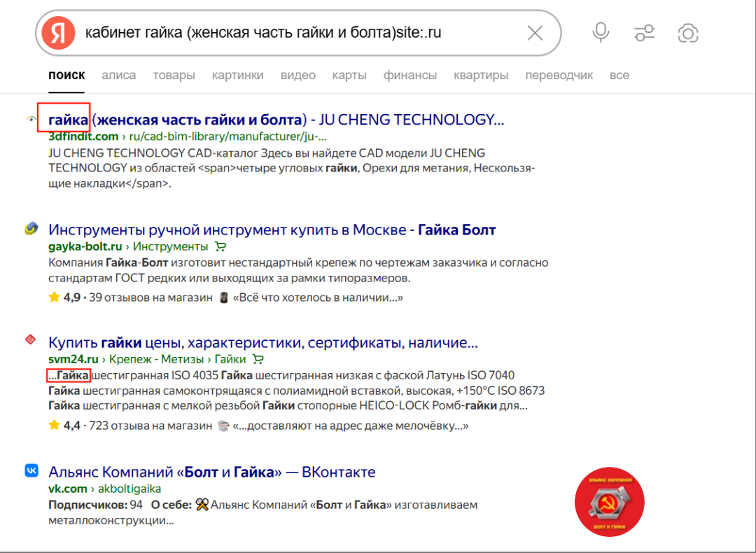
Task: Clear the search query with the X icon
Action: [x=535, y=34]
